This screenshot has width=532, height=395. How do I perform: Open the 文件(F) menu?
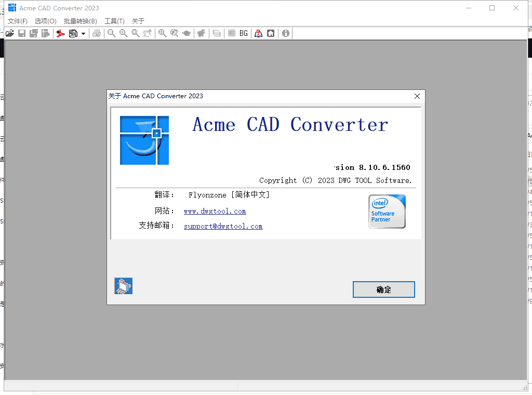(x=17, y=21)
